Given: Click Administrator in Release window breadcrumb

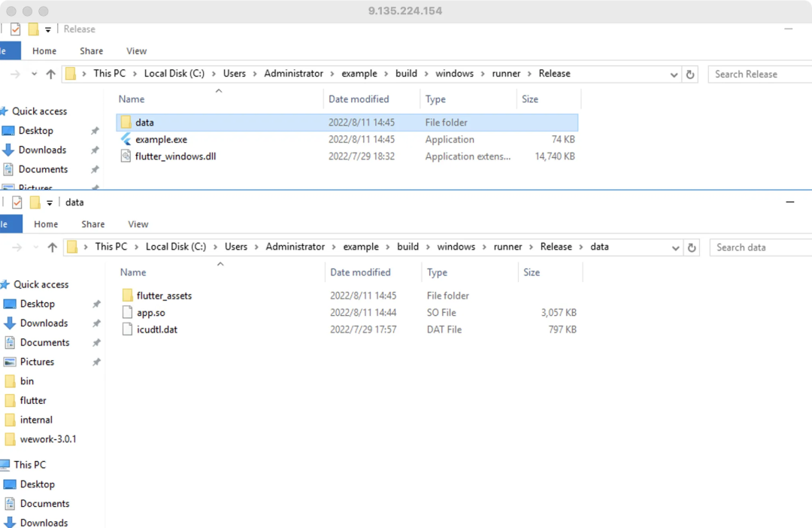Looking at the screenshot, I should [294, 74].
